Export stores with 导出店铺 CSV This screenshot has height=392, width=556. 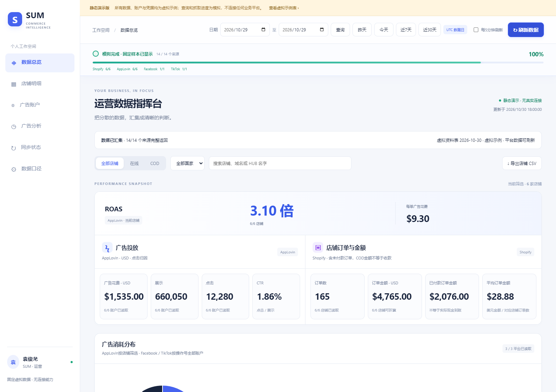[x=522, y=163]
